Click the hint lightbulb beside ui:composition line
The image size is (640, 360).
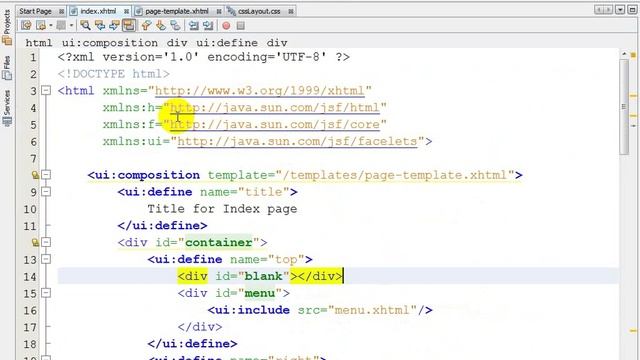tap(36, 175)
